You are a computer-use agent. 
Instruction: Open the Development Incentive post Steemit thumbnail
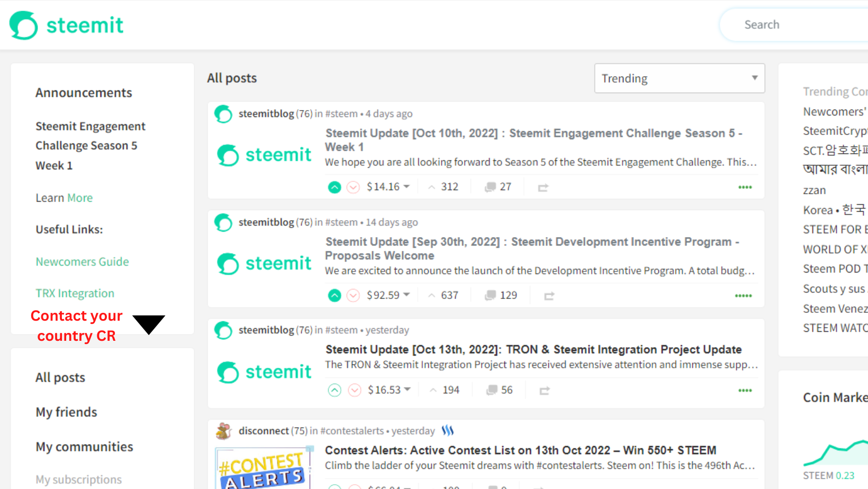(x=265, y=264)
